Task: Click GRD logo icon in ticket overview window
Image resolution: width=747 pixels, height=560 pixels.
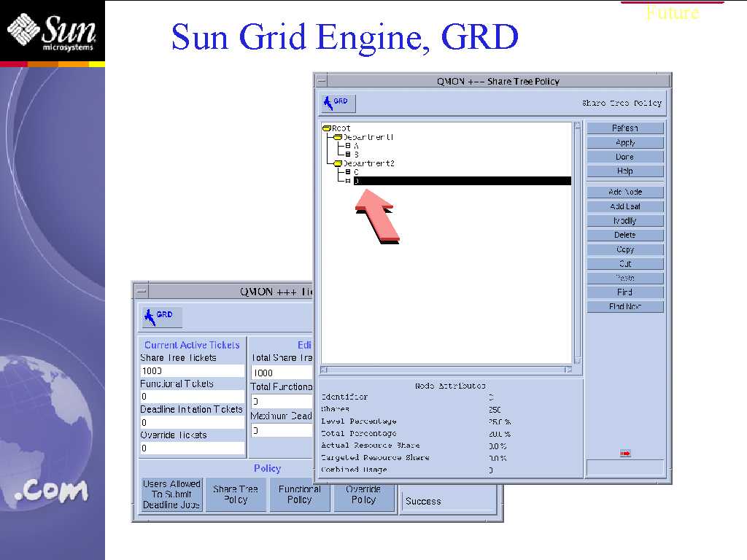Action: [161, 317]
